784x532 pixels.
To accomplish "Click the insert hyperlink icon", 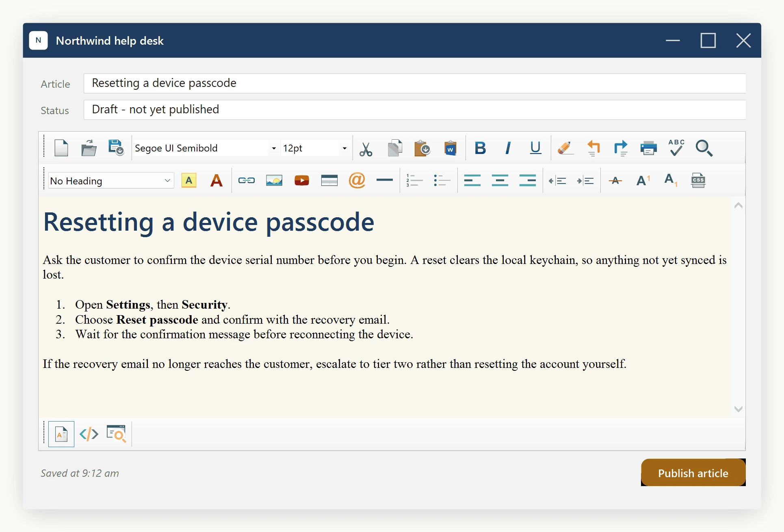I will tap(247, 180).
